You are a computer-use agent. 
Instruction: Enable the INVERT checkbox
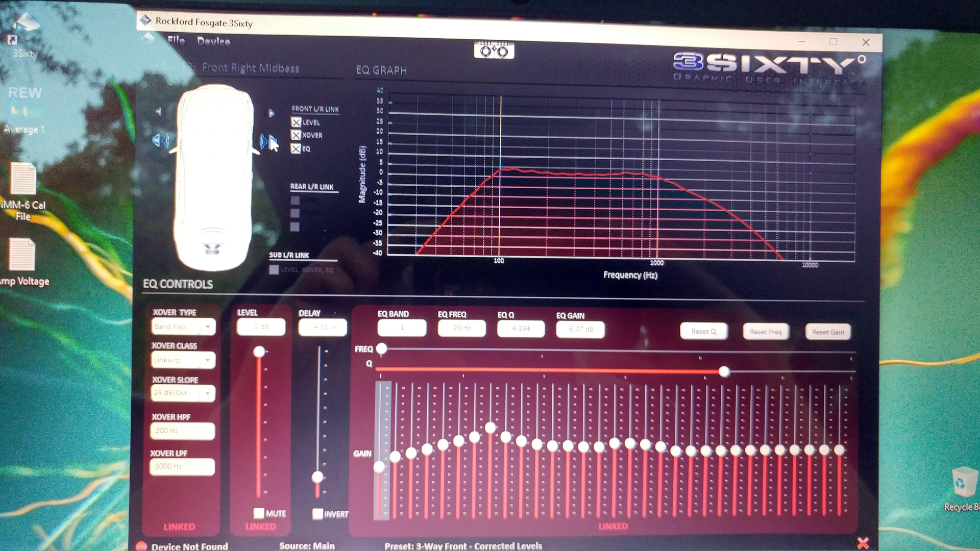[317, 514]
